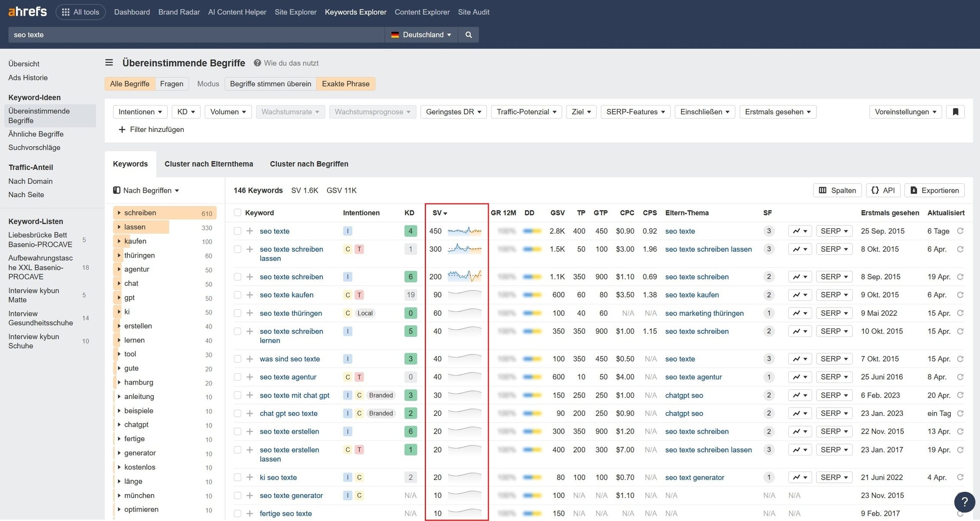Refresh the 'seo texte kaufen' row data
The width and height of the screenshot is (980, 521).
coord(960,295)
